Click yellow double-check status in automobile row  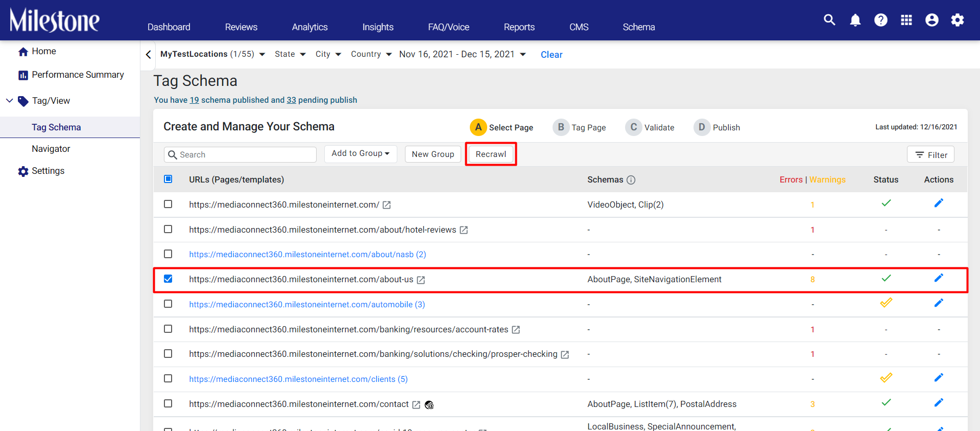[886, 303]
